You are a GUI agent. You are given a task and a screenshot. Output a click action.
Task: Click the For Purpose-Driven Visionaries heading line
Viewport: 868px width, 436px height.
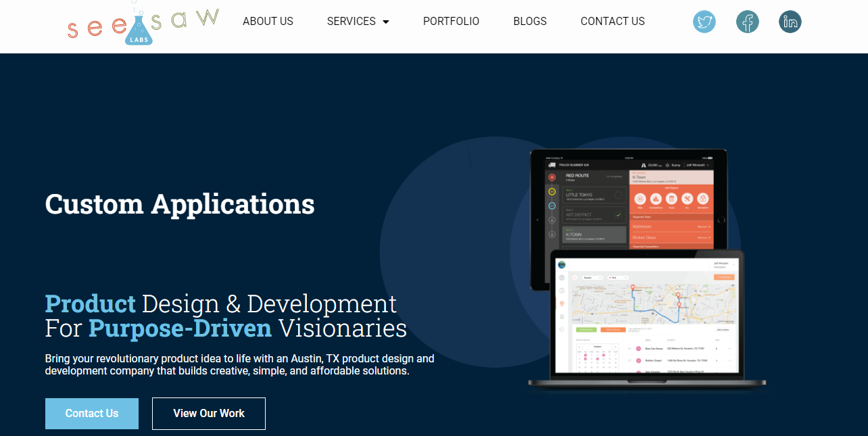tap(226, 329)
